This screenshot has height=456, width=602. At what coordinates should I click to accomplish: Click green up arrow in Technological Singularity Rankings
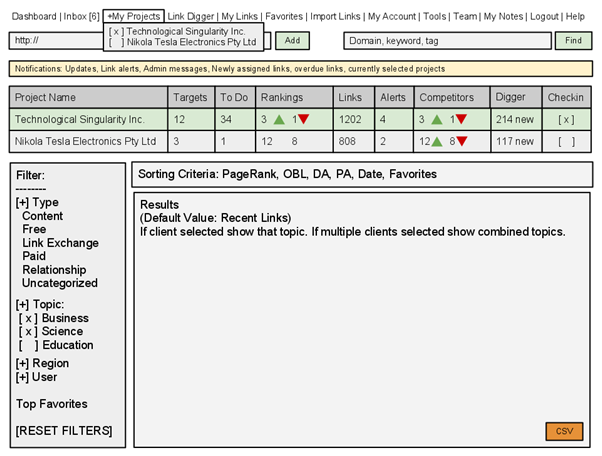(279, 120)
